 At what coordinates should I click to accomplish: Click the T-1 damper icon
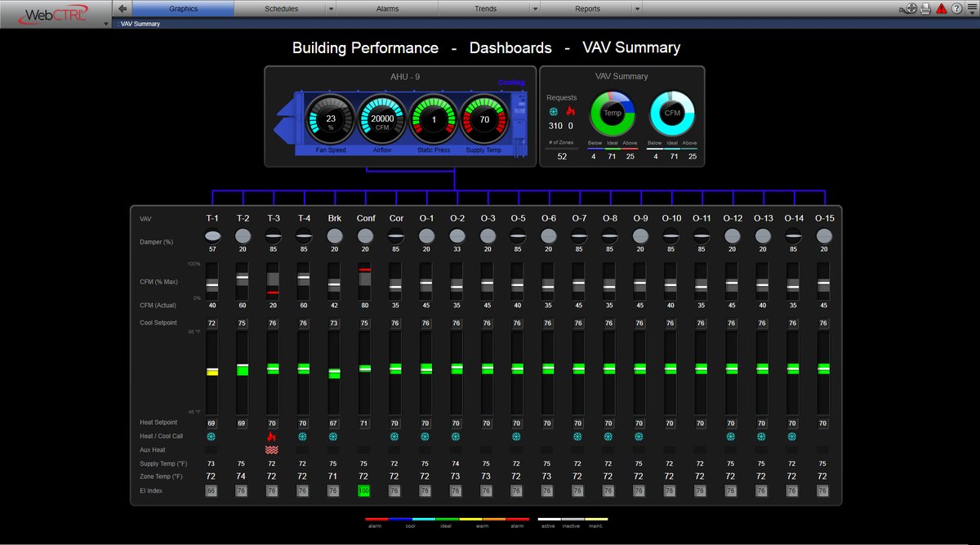click(x=212, y=235)
